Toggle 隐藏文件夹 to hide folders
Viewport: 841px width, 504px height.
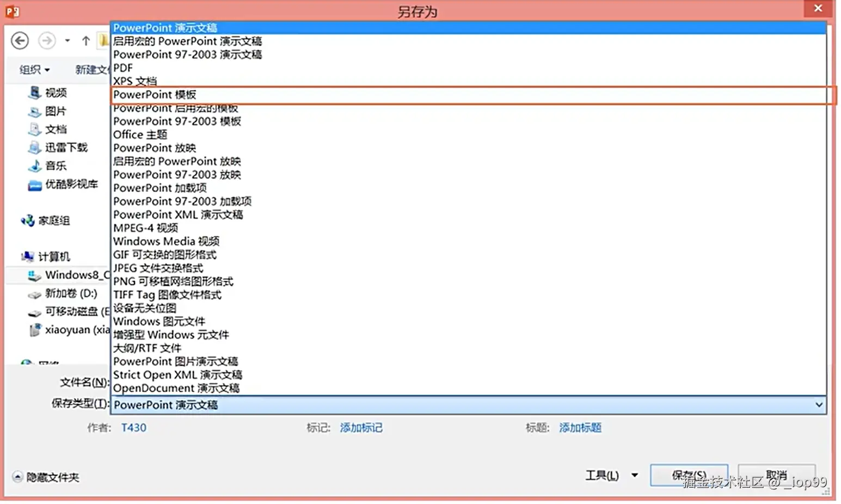pyautogui.click(x=46, y=477)
